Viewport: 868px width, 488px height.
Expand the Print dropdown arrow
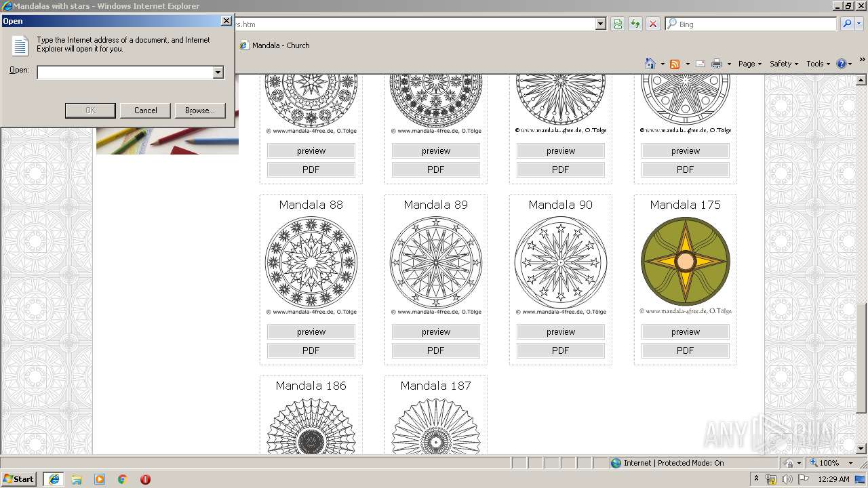pyautogui.click(x=729, y=64)
